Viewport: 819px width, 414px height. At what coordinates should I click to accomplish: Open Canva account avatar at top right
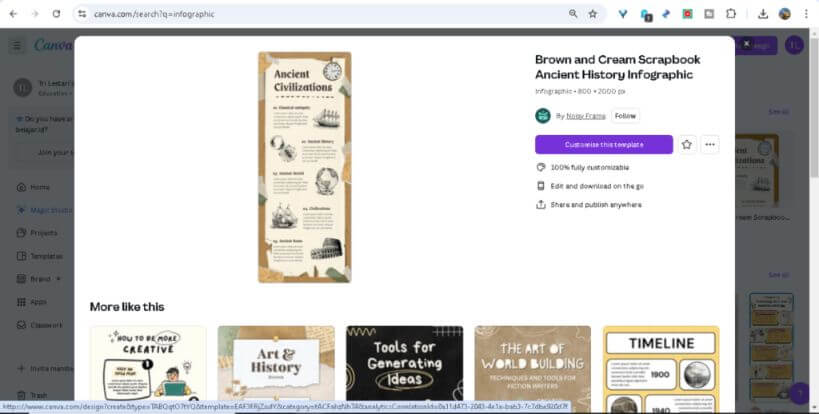[x=794, y=45]
